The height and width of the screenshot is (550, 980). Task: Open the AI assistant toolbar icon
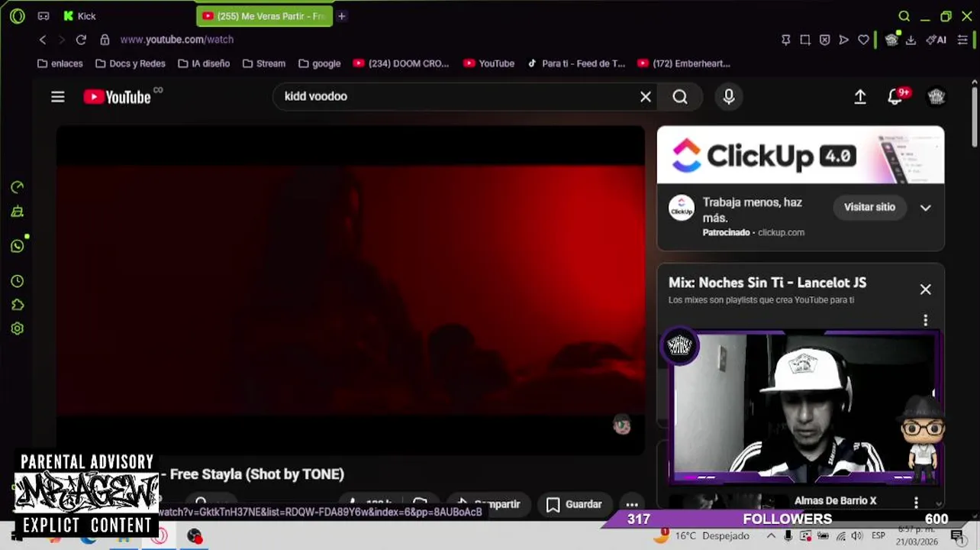(936, 40)
